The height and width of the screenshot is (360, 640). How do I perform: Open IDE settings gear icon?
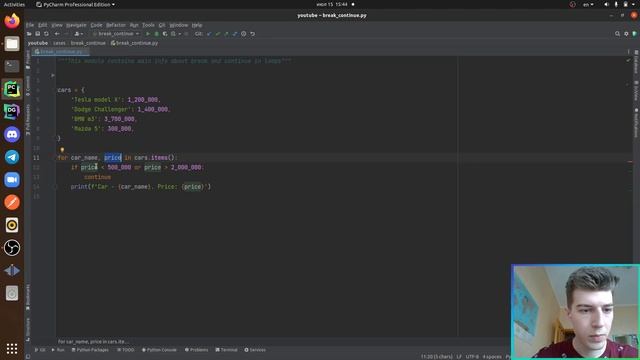tap(626, 34)
